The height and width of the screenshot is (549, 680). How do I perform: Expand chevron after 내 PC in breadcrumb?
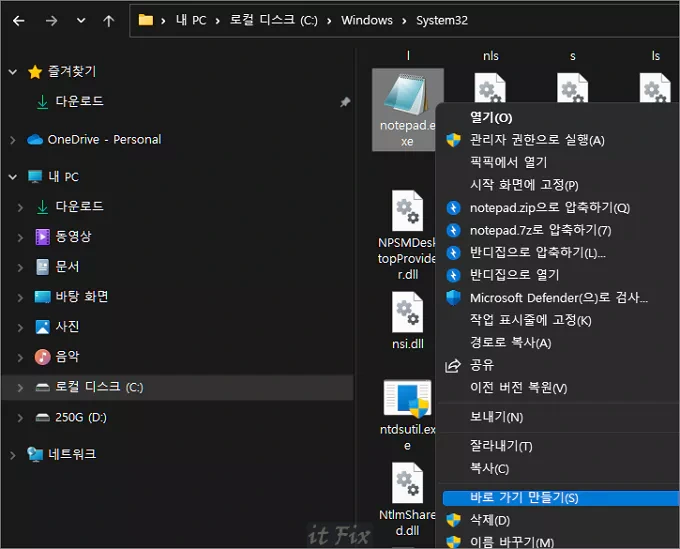click(218, 21)
